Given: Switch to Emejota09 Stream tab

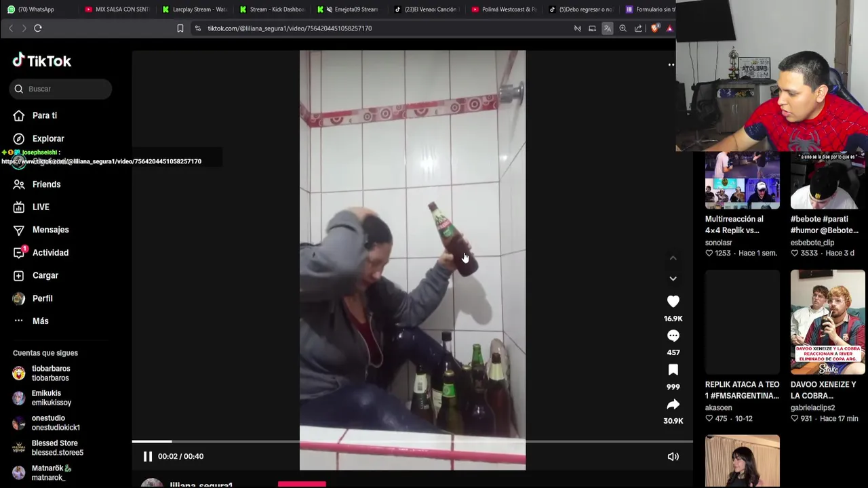Looking at the screenshot, I should 349,9.
